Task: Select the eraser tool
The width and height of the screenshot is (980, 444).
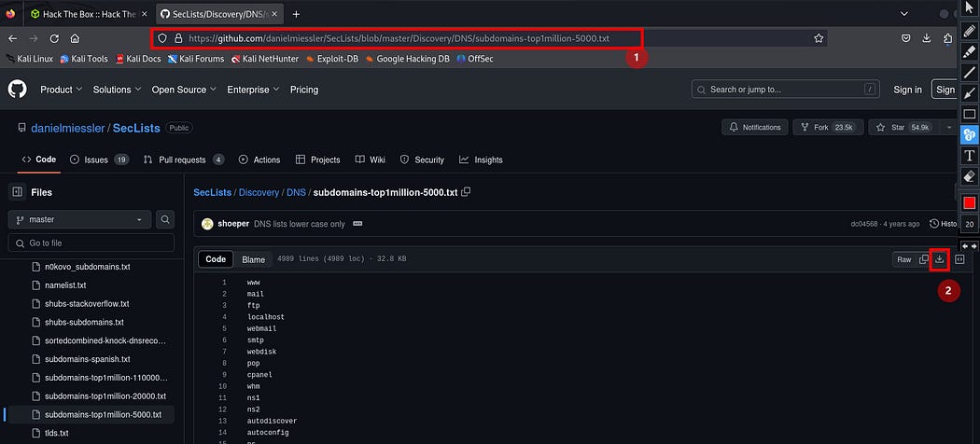Action: coord(970,176)
